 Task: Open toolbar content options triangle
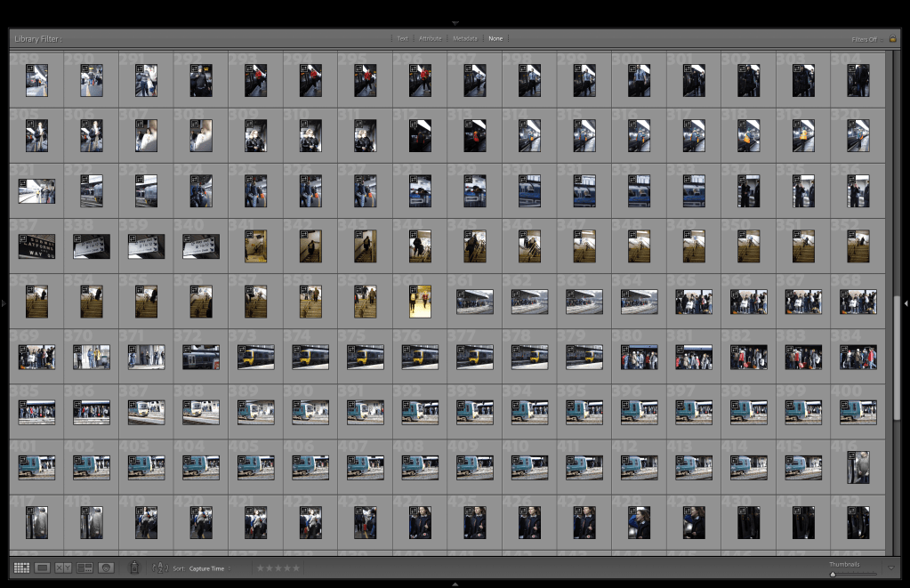891,568
